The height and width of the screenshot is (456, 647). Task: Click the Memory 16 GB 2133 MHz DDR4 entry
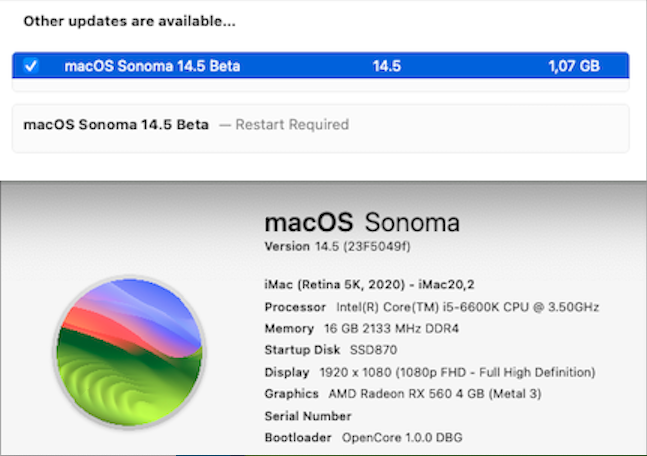pyautogui.click(x=361, y=328)
